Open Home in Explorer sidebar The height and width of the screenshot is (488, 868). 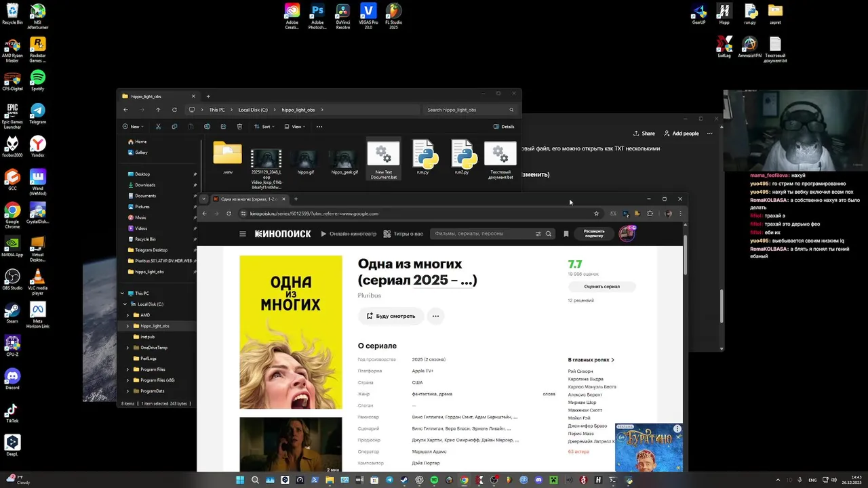[x=140, y=142]
